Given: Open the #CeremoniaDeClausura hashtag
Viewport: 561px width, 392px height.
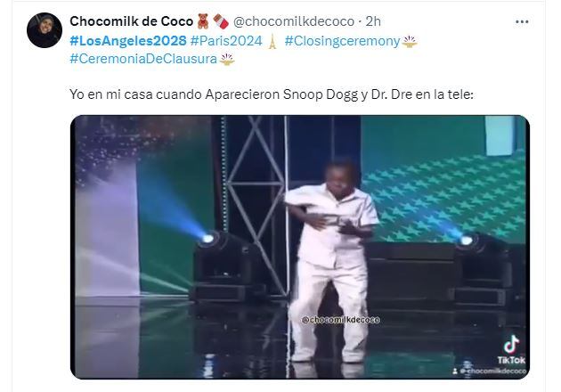Looking at the screenshot, I should point(143,59).
